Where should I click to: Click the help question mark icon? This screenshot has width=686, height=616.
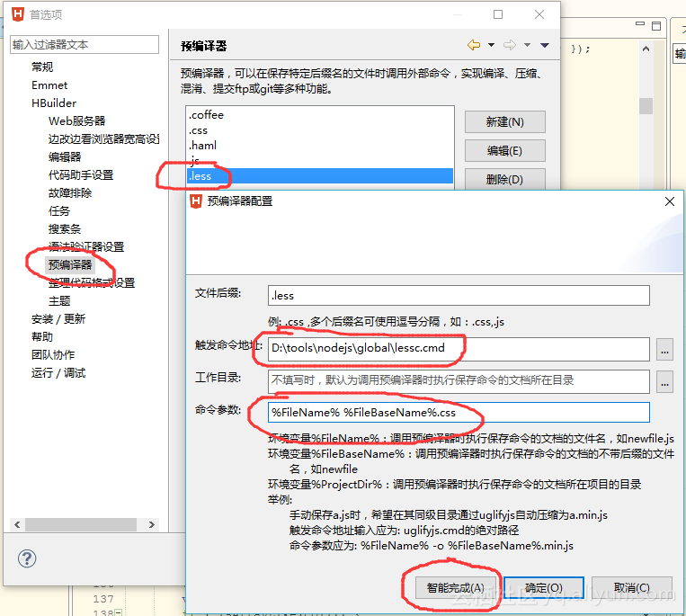[27, 558]
